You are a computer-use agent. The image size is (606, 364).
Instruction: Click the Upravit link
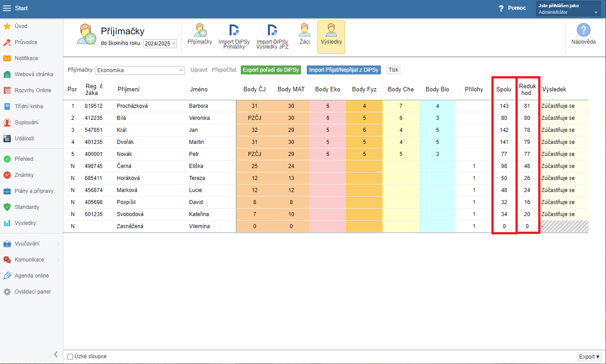click(199, 70)
